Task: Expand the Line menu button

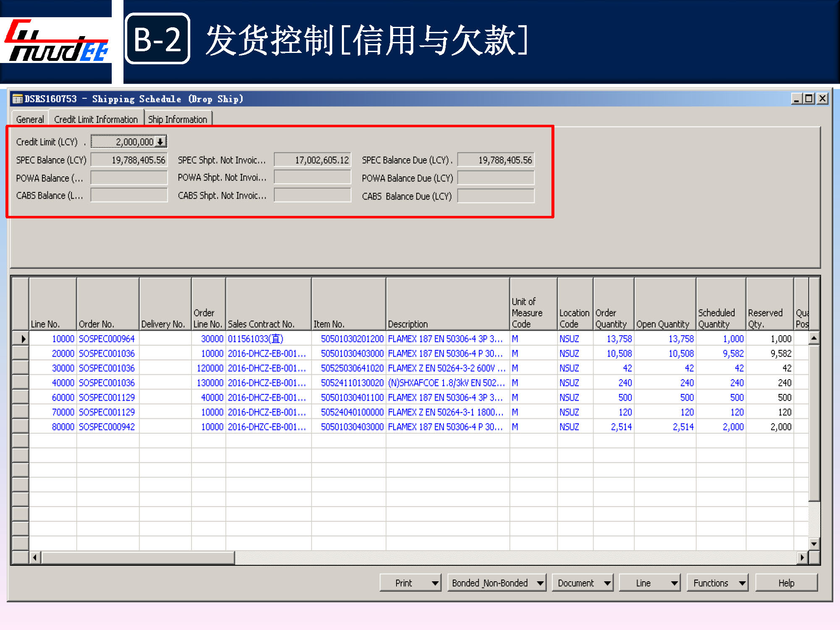Action: click(649, 583)
